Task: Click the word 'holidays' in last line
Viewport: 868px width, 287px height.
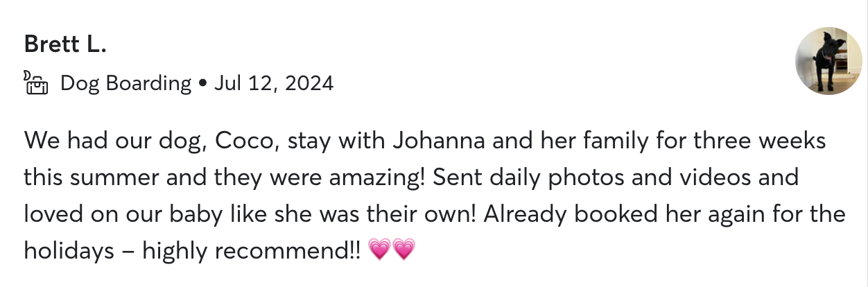Action: tap(69, 249)
